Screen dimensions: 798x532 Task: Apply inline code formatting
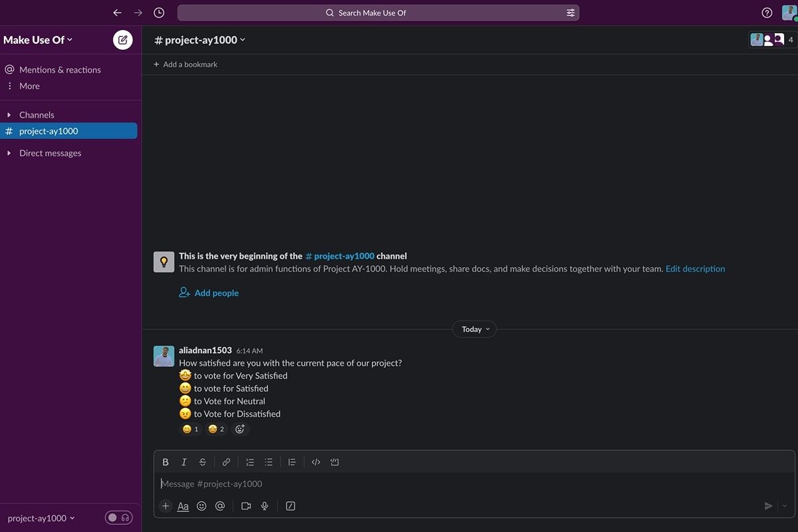point(316,462)
